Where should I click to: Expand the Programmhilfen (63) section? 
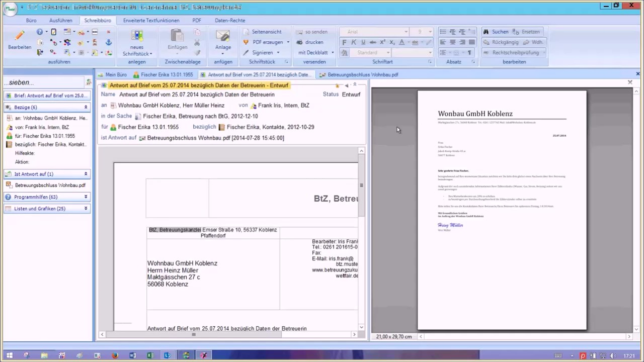point(86,197)
